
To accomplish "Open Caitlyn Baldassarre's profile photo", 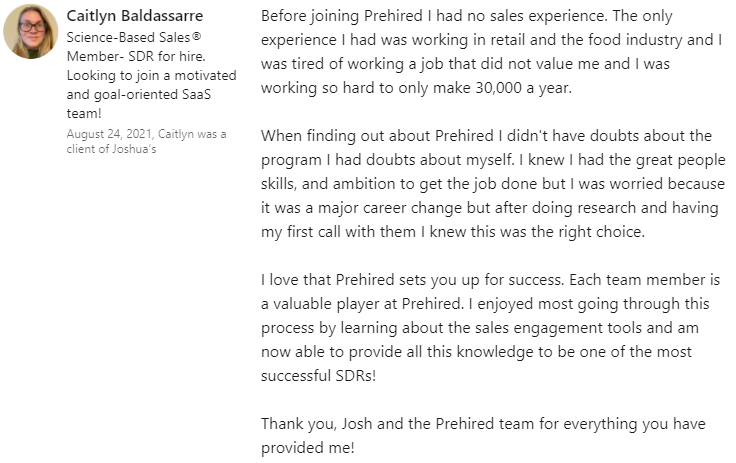I will (x=31, y=31).
